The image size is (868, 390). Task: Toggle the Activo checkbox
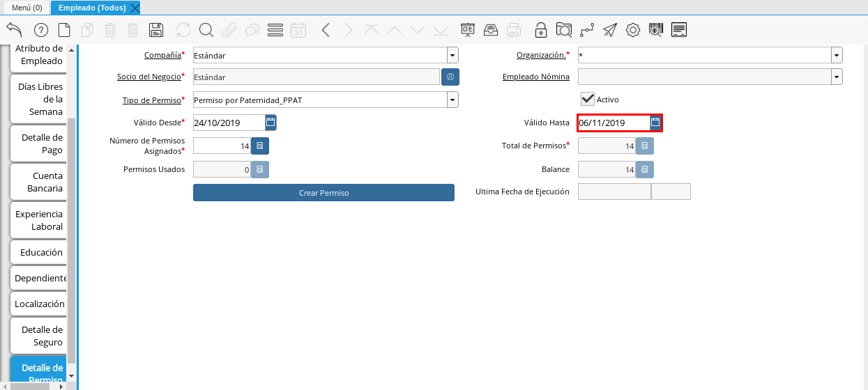[x=587, y=99]
